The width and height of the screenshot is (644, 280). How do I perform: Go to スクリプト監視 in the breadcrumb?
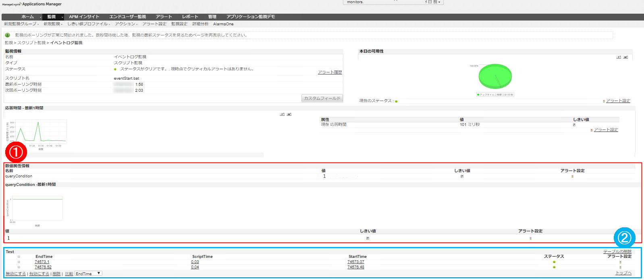point(31,43)
